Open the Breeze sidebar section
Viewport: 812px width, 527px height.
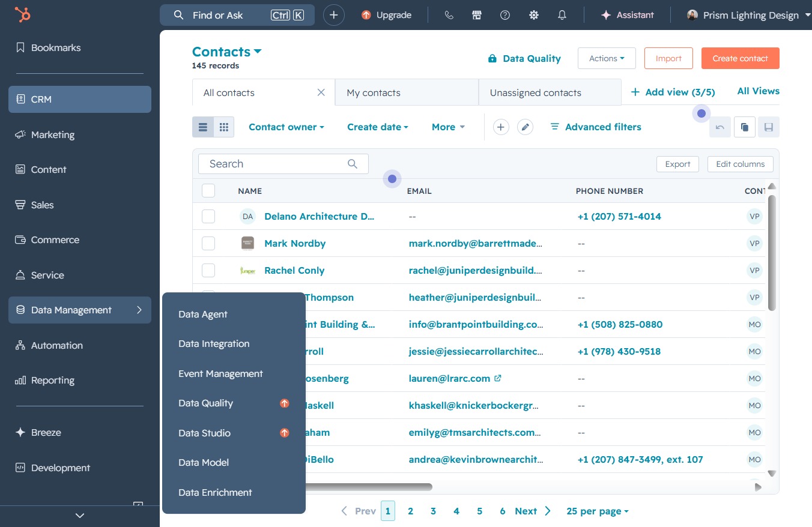pyautogui.click(x=80, y=432)
